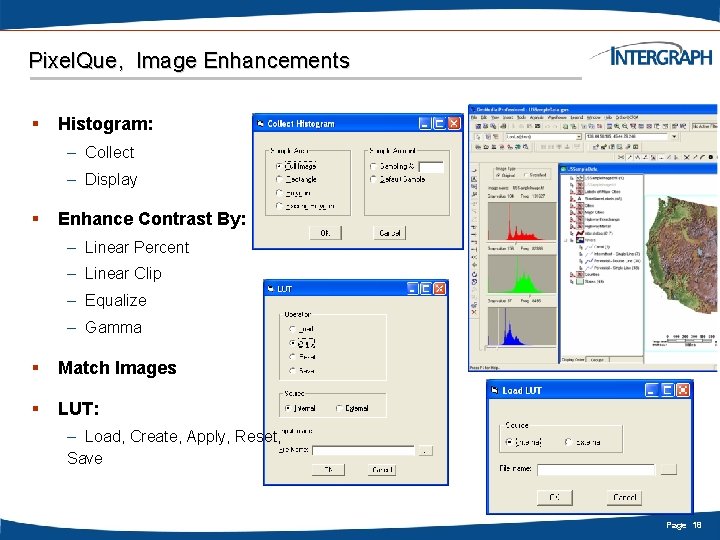720x540 pixels.
Task: Click red X icon in vertical toolbar
Action: point(474,312)
